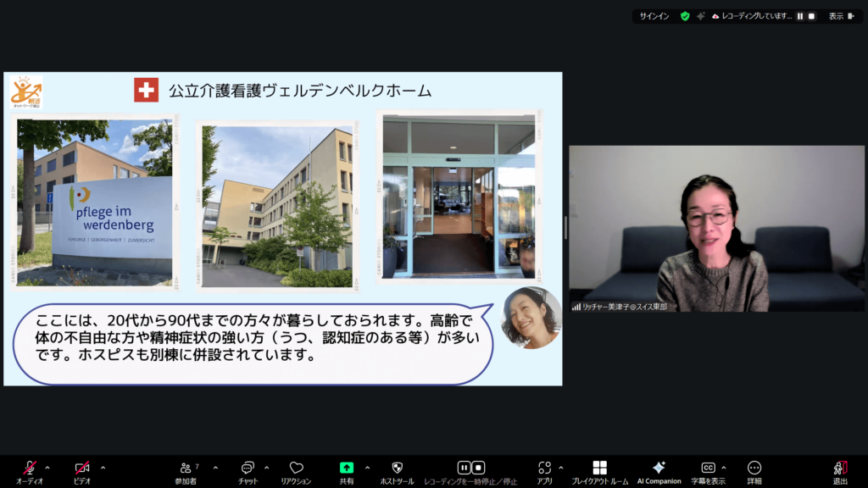Click the reactions heart icon
The height and width of the screenshot is (488, 868).
click(x=296, y=468)
